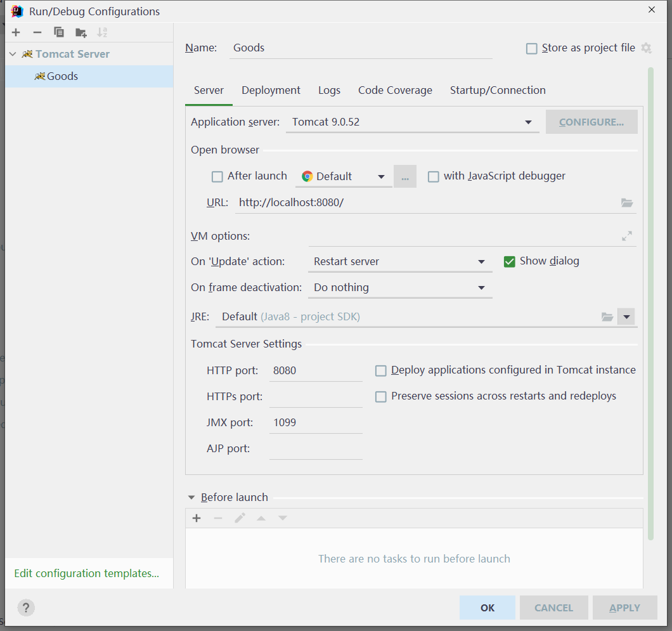Click the AJP port field

(x=316, y=449)
